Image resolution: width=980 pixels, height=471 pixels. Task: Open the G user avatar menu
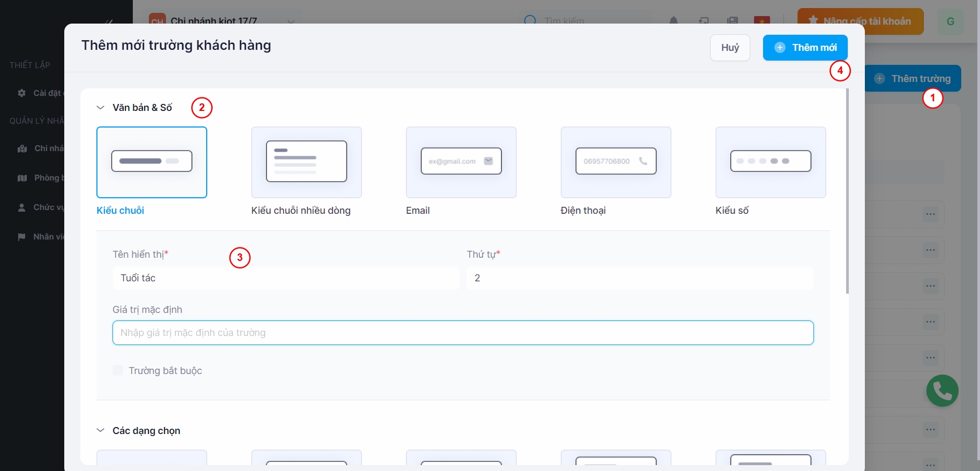coord(951,21)
